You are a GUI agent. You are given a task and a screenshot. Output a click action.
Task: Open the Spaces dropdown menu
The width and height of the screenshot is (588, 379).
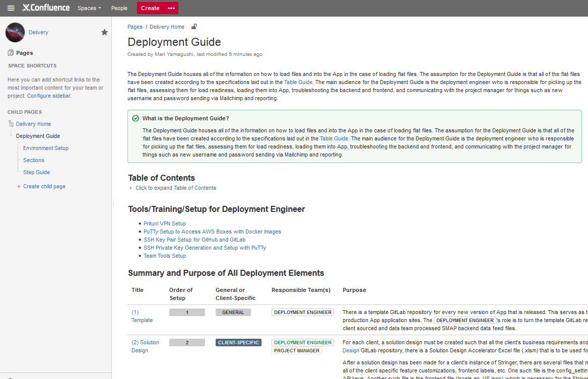[x=89, y=8]
